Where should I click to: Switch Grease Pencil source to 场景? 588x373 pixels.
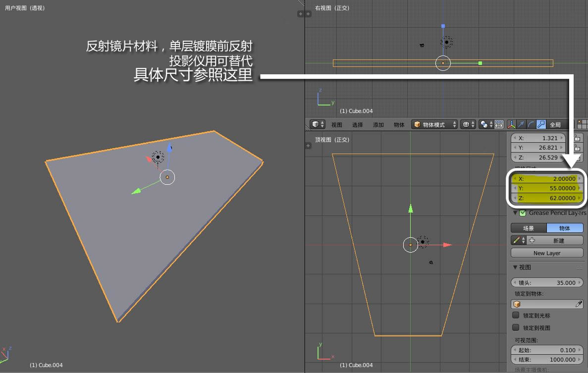529,228
